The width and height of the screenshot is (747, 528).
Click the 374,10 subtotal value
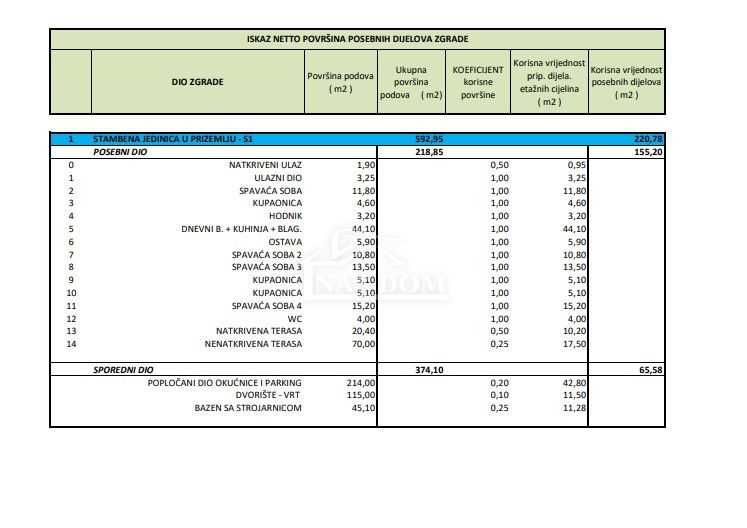point(429,370)
